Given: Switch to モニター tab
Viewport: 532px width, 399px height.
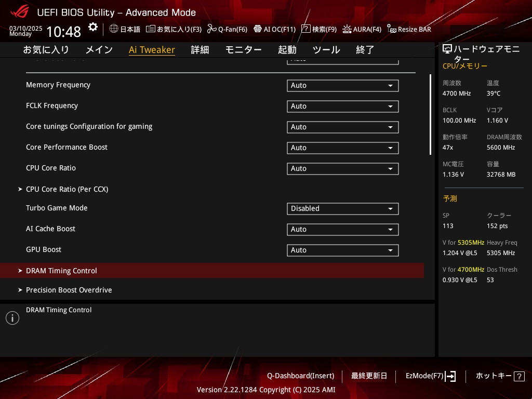Looking at the screenshot, I should pos(243,49).
